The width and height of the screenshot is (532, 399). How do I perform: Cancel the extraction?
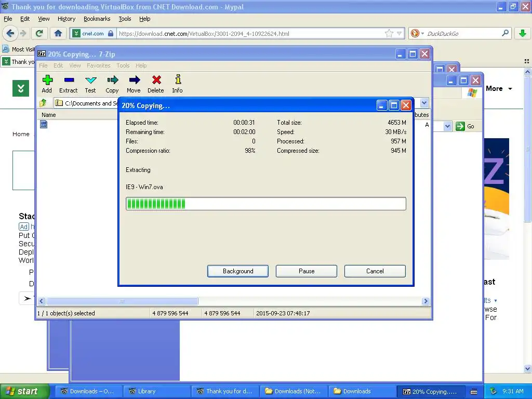click(375, 271)
